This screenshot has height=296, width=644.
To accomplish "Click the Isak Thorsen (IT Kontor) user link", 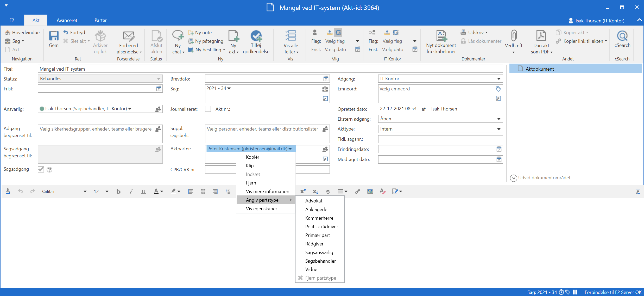I will (600, 21).
